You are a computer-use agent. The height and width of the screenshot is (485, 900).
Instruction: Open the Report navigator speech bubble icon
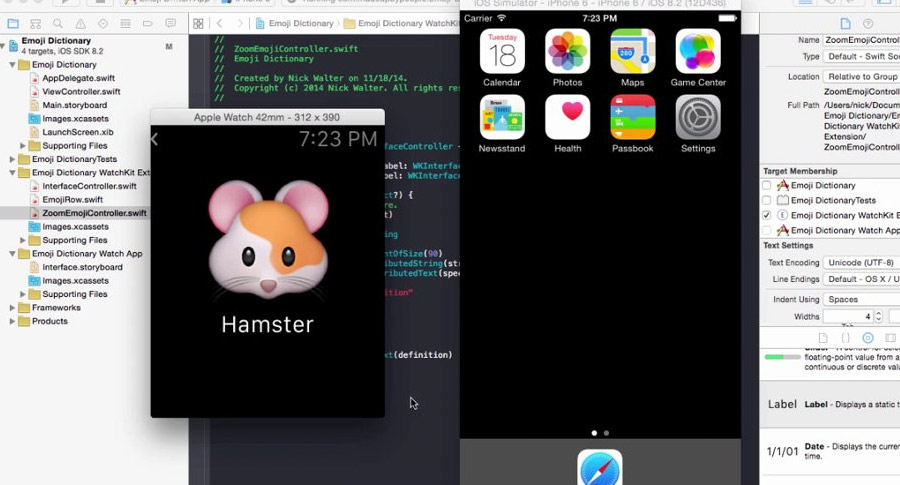click(170, 24)
